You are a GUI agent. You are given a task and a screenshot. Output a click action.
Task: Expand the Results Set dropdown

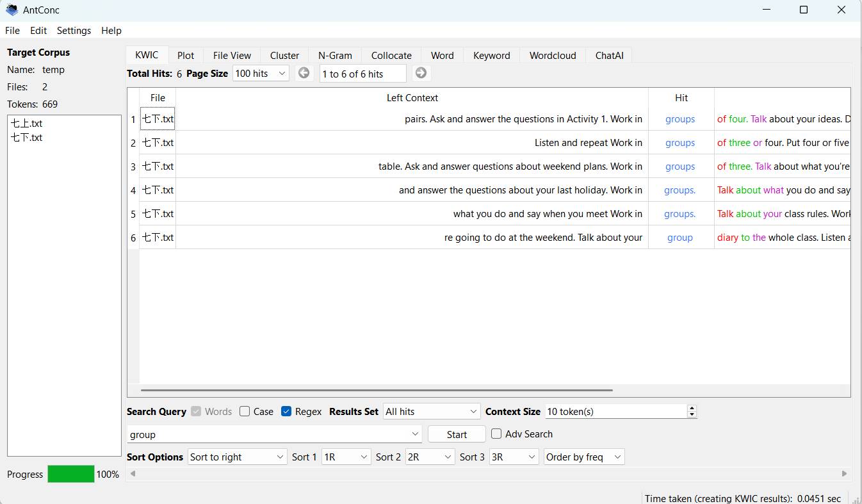click(x=431, y=412)
